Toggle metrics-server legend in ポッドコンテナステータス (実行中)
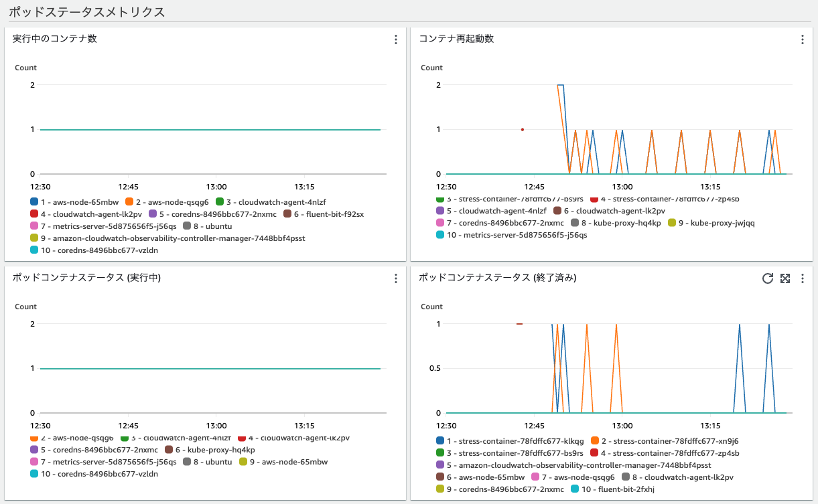Viewport: 818px width, 504px height. tap(104, 462)
